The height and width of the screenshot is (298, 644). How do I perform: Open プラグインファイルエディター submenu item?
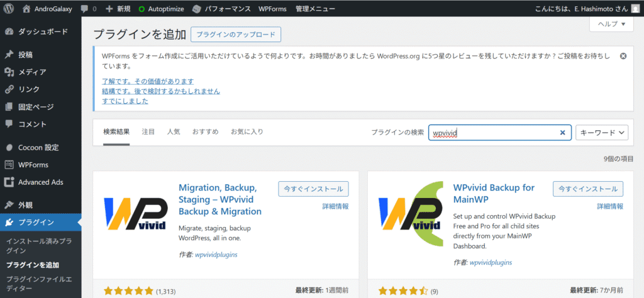pos(39,284)
